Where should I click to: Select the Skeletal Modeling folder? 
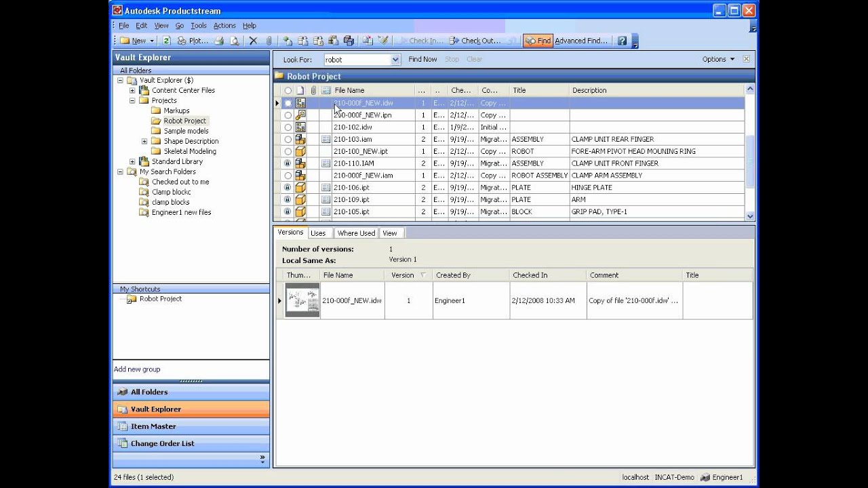coord(190,151)
